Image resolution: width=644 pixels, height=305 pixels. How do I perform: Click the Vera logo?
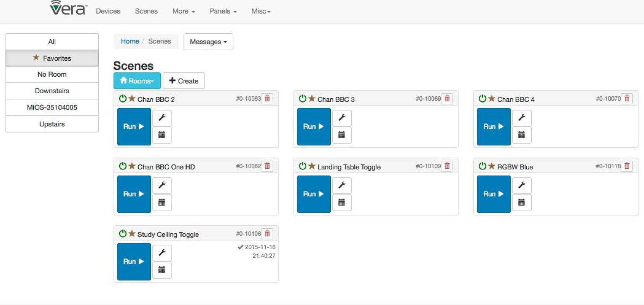pyautogui.click(x=69, y=8)
